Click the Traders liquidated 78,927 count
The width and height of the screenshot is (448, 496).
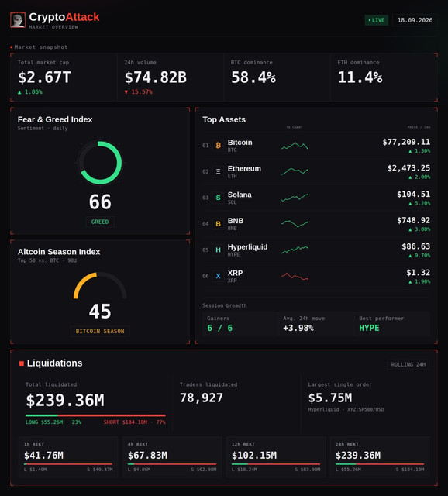coord(202,398)
